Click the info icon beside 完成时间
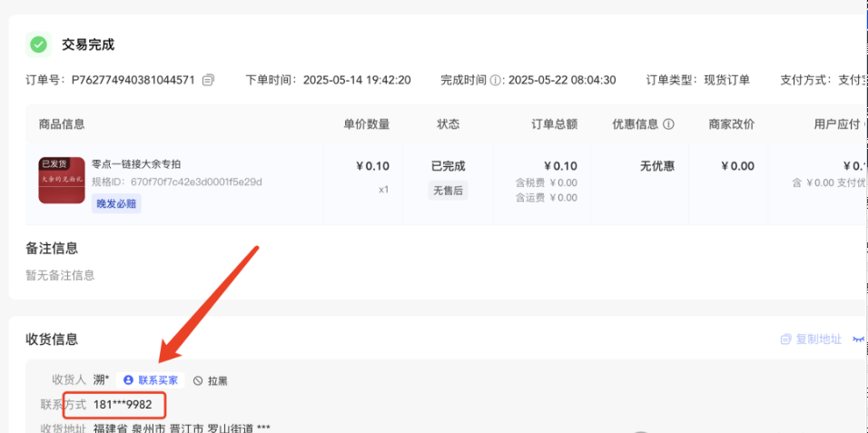The width and height of the screenshot is (868, 433). click(x=496, y=80)
